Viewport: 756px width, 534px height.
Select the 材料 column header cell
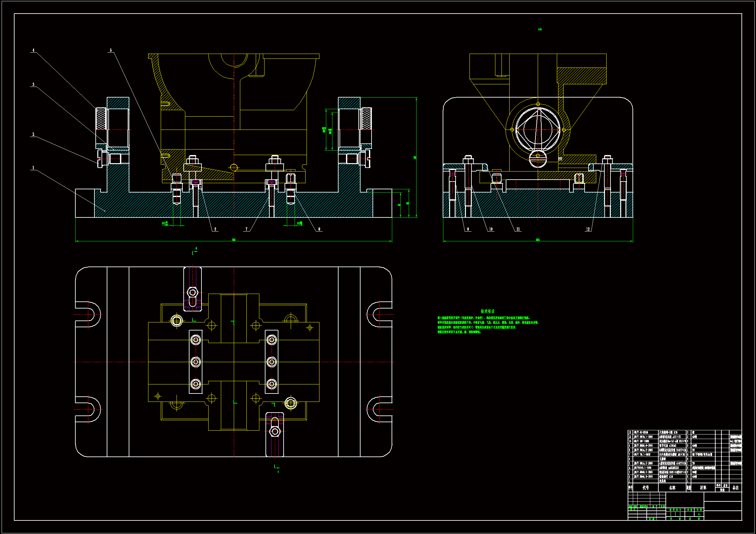pos(703,487)
